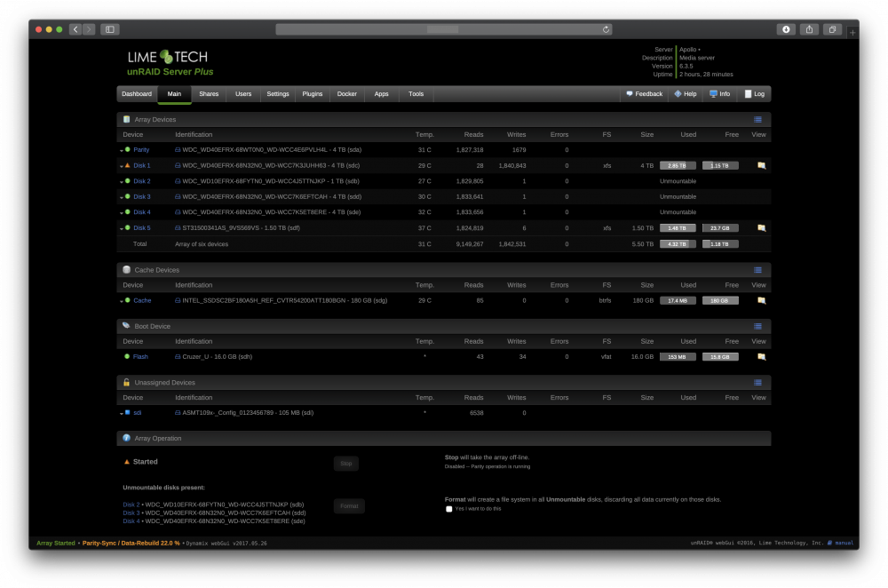Click the Cache used space bar

(678, 300)
